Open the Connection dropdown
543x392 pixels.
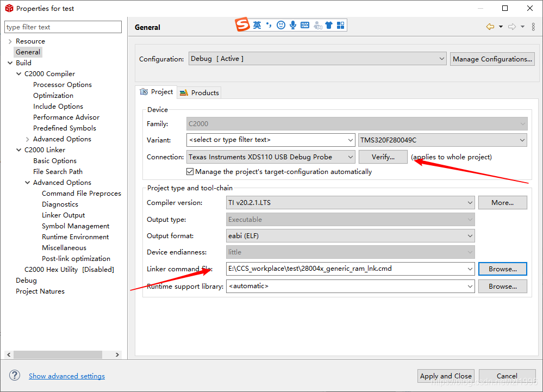tap(271, 157)
